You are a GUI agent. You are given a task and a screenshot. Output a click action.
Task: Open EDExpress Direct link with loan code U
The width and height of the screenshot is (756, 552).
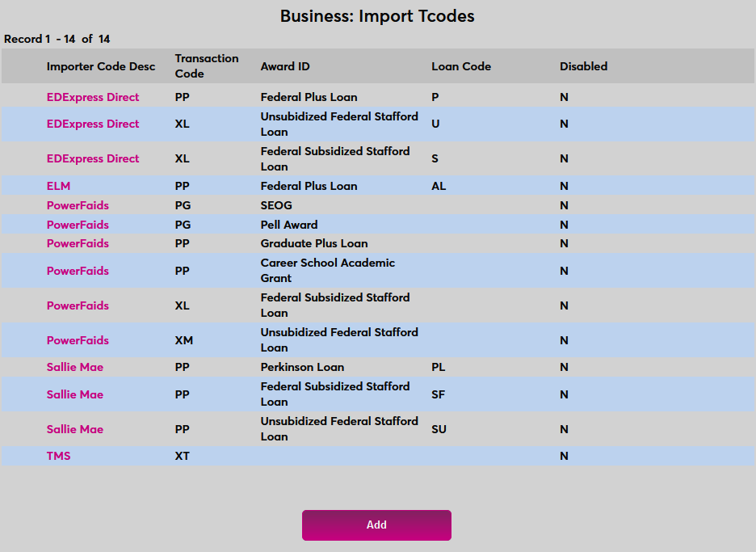(93, 124)
